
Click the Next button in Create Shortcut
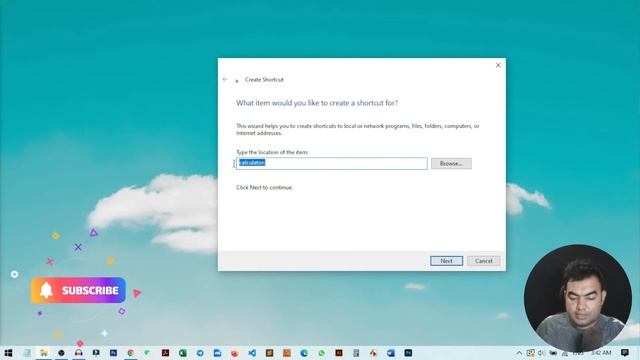[446, 261]
